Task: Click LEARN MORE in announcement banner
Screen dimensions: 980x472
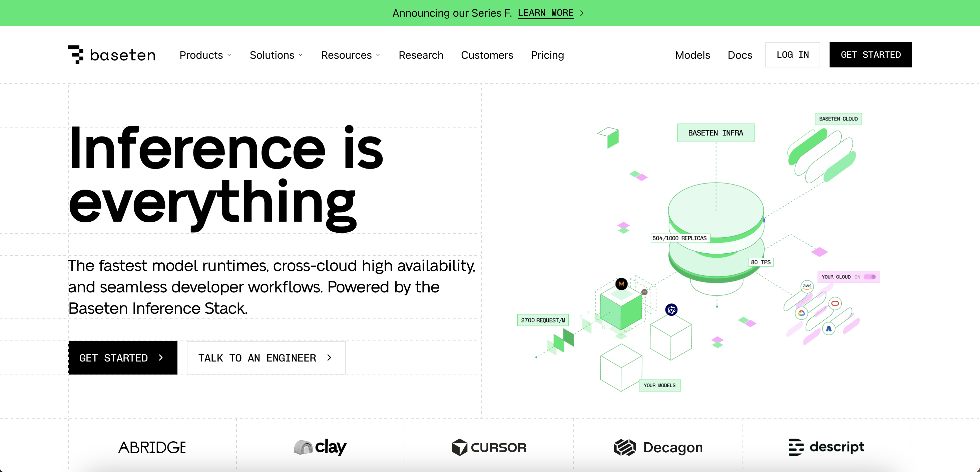Action: point(545,13)
